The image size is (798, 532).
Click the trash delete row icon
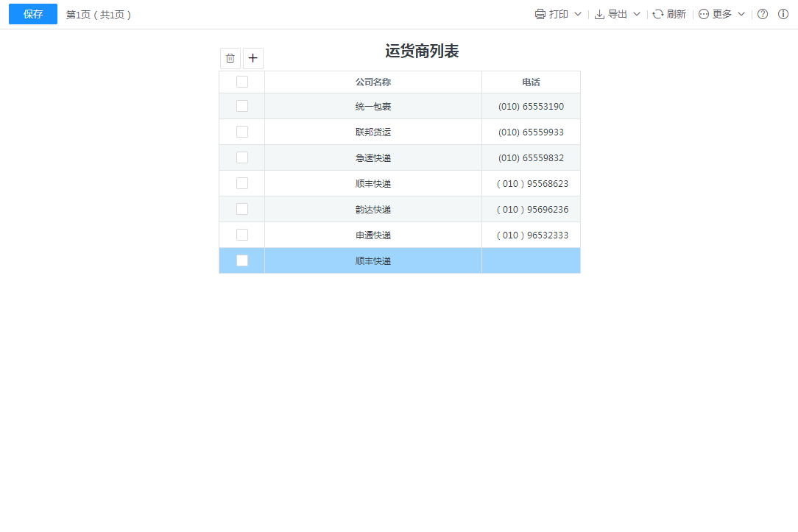[230, 58]
